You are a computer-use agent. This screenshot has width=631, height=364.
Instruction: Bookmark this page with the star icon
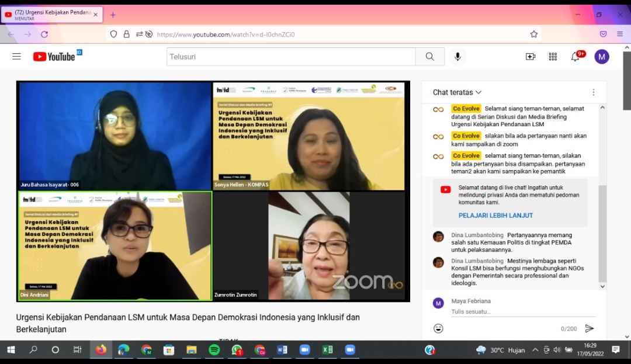(533, 34)
